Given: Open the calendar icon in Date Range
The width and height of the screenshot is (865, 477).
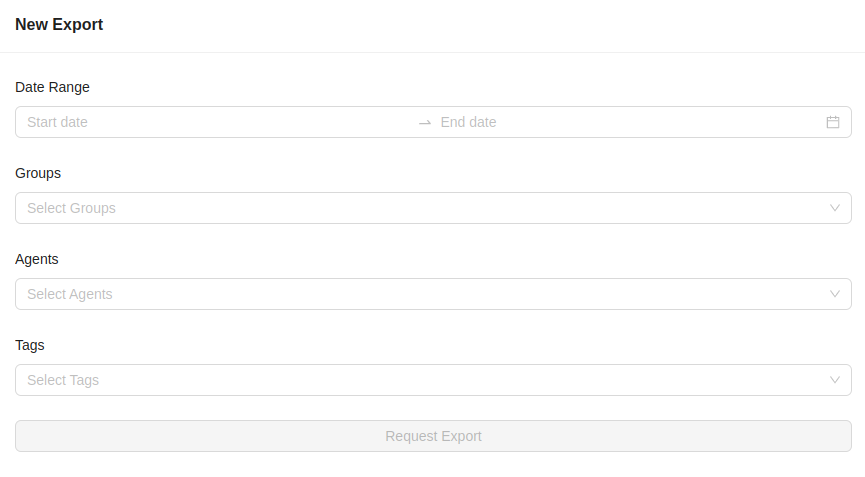Looking at the screenshot, I should click(x=833, y=122).
